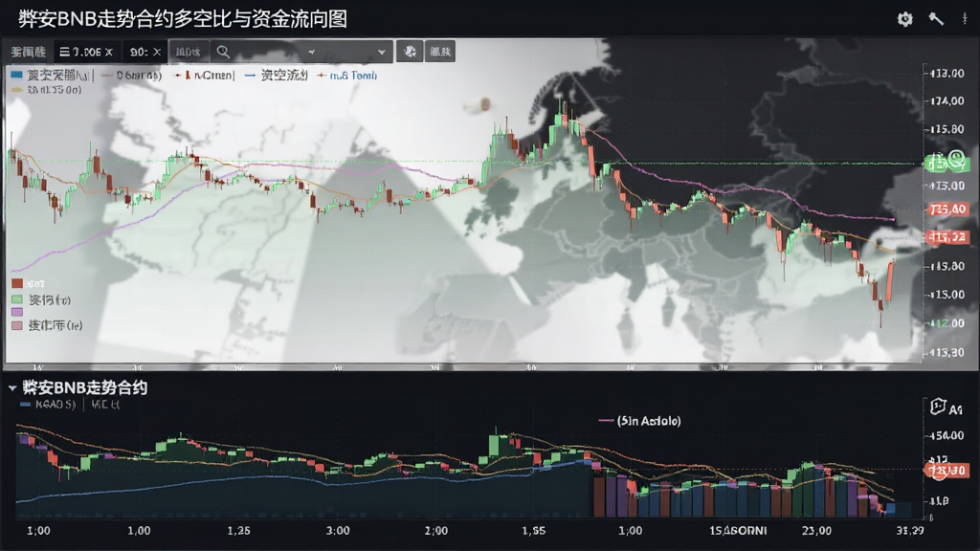
Task: Click the '174,00' price axis label
Action: (947, 101)
